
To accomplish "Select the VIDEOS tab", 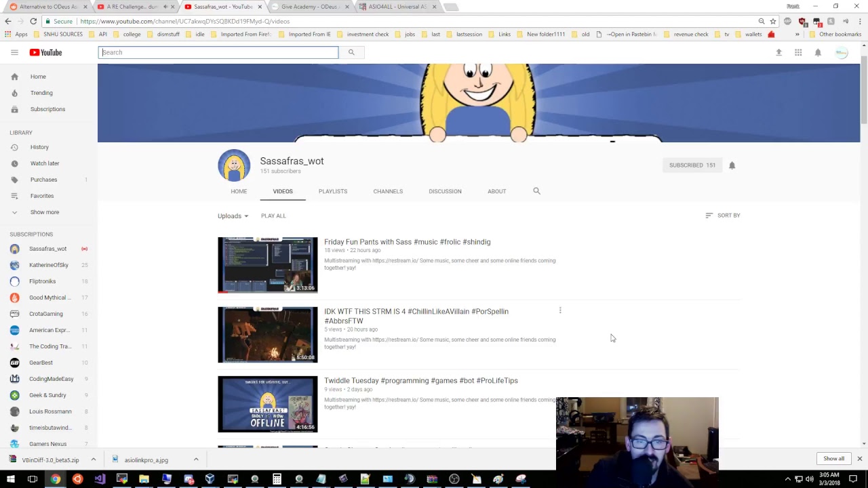I will [283, 191].
